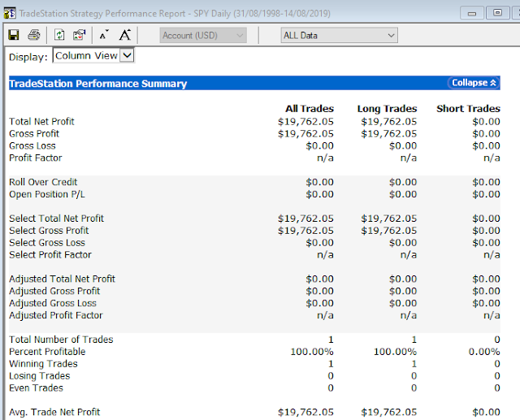The image size is (520, 420).
Task: Click Avg. Trade Net Profit Short Trades $0.00
Action: (x=486, y=412)
